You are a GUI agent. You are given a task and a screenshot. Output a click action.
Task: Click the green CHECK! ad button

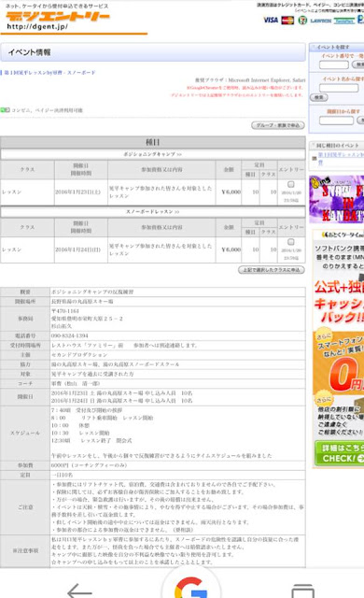(x=339, y=453)
